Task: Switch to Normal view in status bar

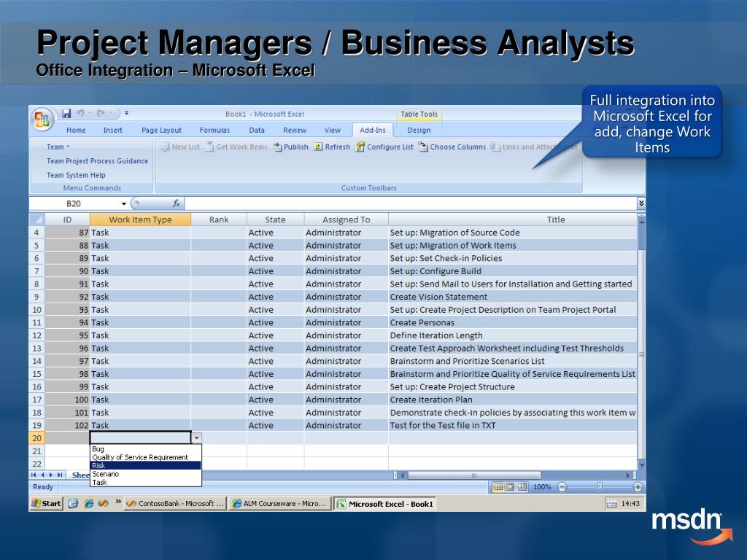Action: pyautogui.click(x=498, y=486)
